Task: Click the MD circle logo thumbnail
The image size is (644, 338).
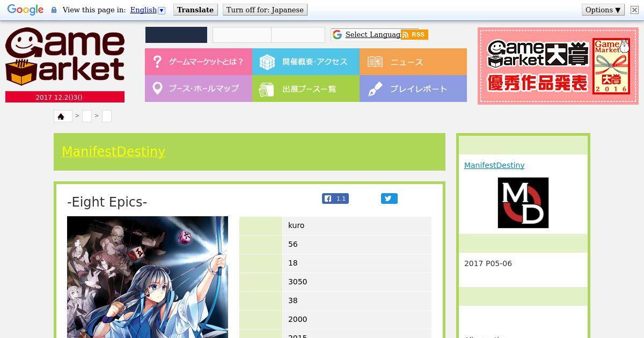Action: [x=523, y=203]
